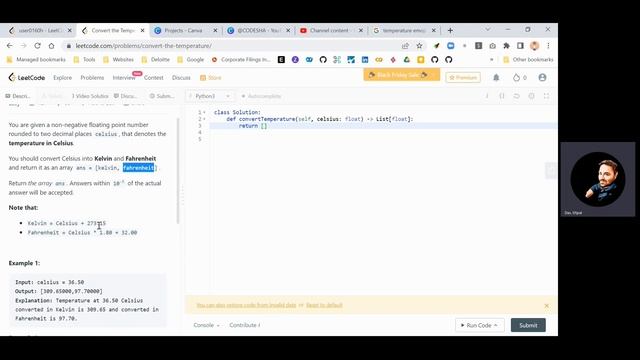Open the Chrome three-dot menu
The height and width of the screenshot is (360, 640).
pos(548,46)
